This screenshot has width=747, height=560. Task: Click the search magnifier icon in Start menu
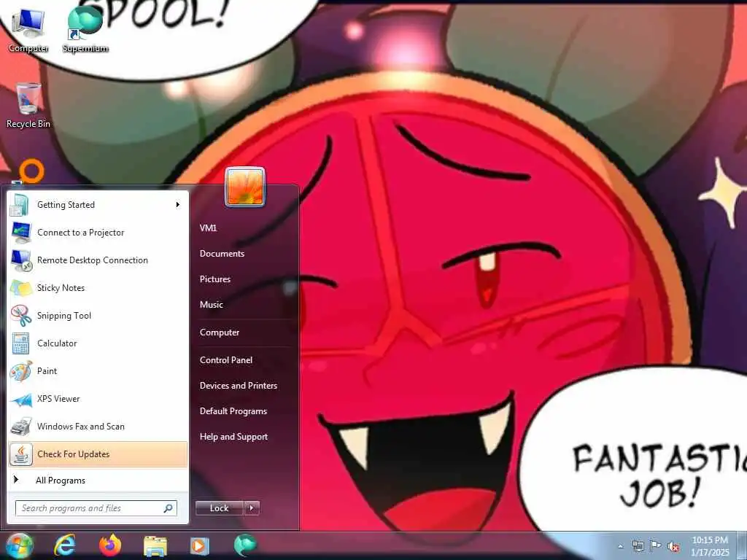169,508
